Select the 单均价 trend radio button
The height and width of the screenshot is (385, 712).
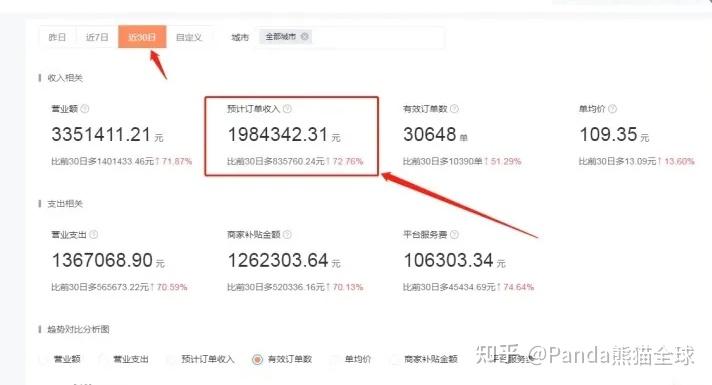pyautogui.click(x=335, y=360)
